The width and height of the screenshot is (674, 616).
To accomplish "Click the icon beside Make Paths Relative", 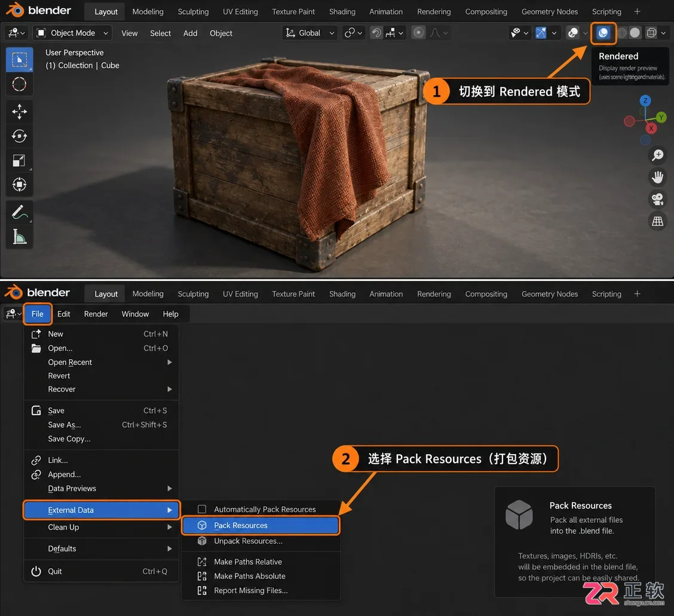I will 202,562.
